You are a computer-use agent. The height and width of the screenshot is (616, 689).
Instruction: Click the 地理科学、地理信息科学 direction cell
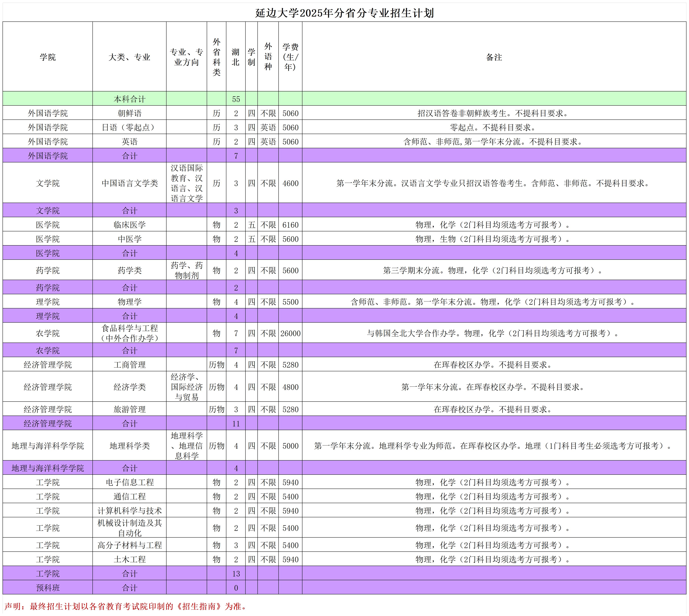pos(187,446)
